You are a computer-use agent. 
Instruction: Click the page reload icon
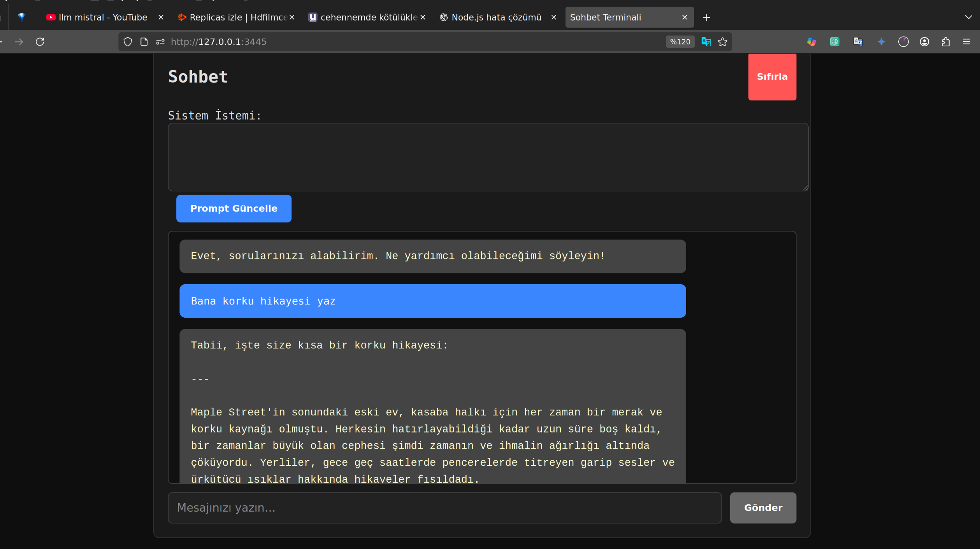[x=40, y=42]
